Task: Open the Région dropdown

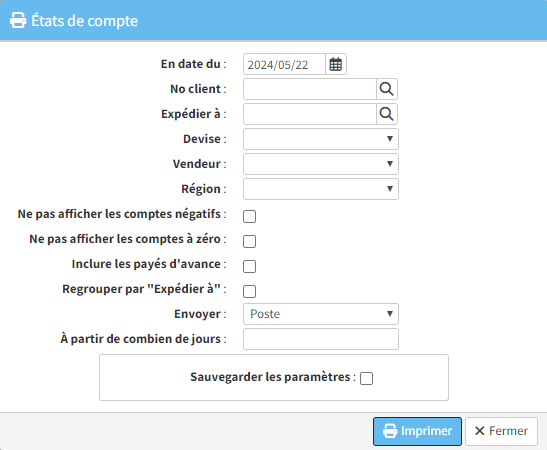Action: (x=321, y=189)
